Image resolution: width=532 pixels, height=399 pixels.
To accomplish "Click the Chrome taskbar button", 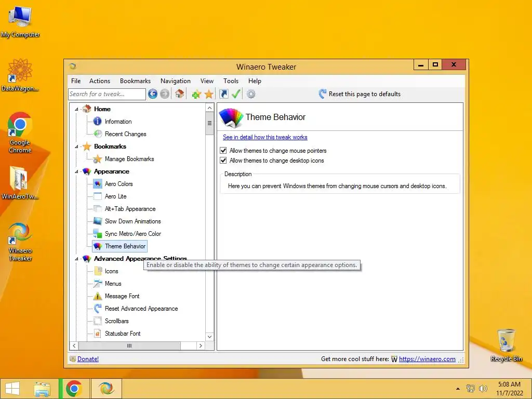I will [74, 389].
